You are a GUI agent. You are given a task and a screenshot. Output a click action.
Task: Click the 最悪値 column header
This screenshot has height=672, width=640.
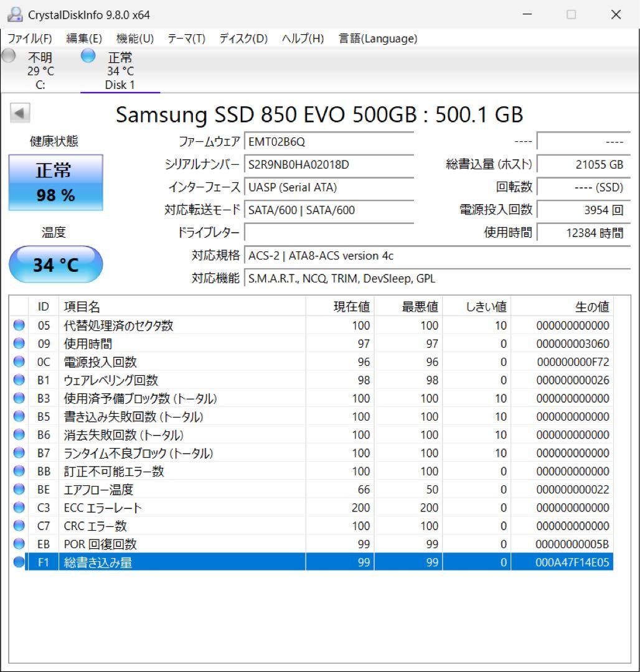(x=408, y=306)
